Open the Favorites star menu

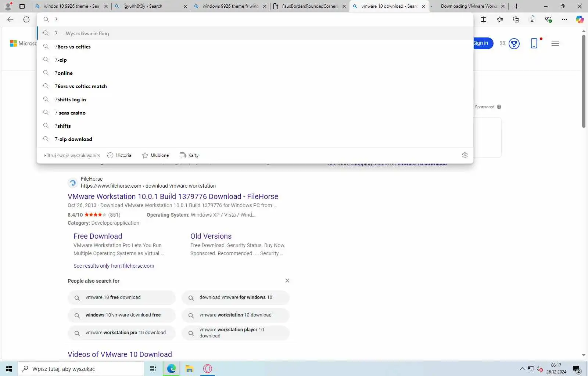coord(500,19)
